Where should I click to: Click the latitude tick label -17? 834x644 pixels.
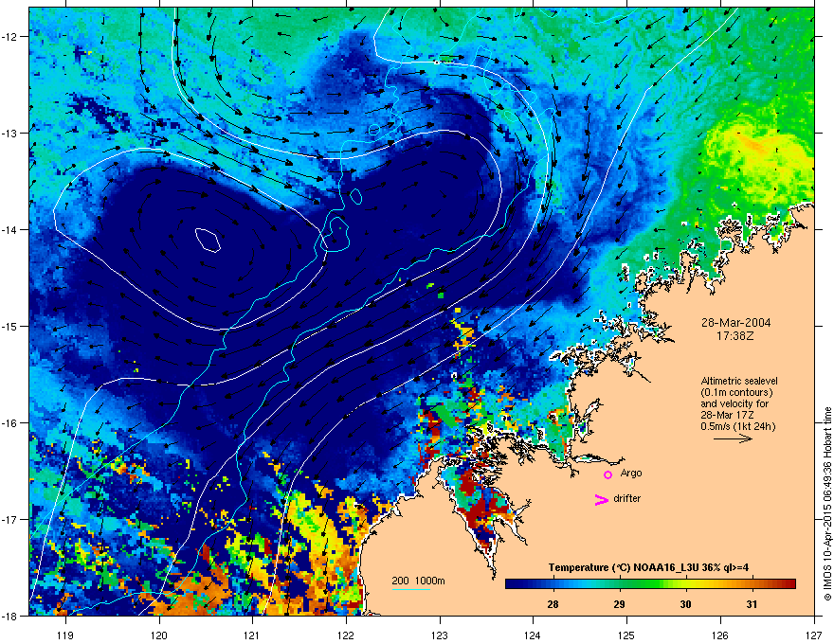point(10,519)
